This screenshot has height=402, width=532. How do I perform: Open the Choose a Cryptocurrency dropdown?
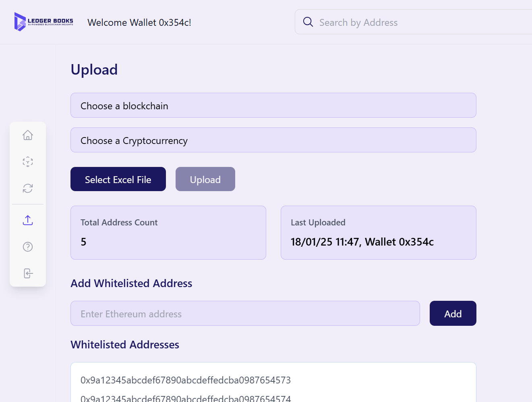273,140
